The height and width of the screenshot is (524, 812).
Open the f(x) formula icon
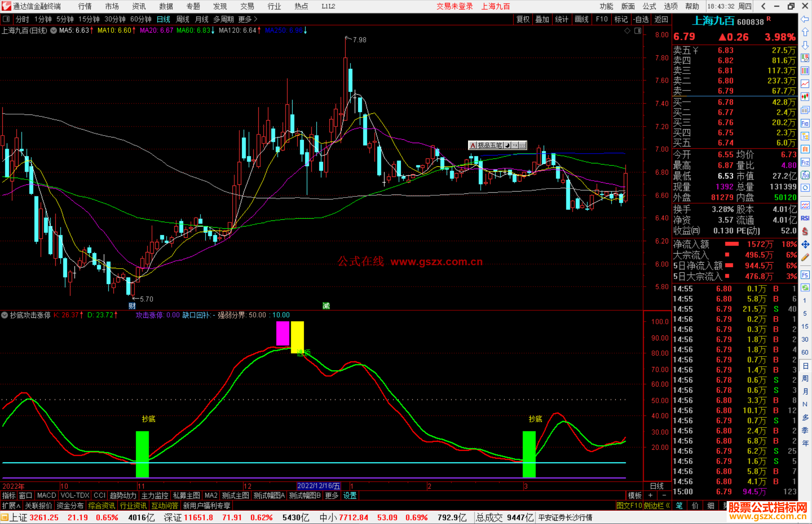click(805, 175)
